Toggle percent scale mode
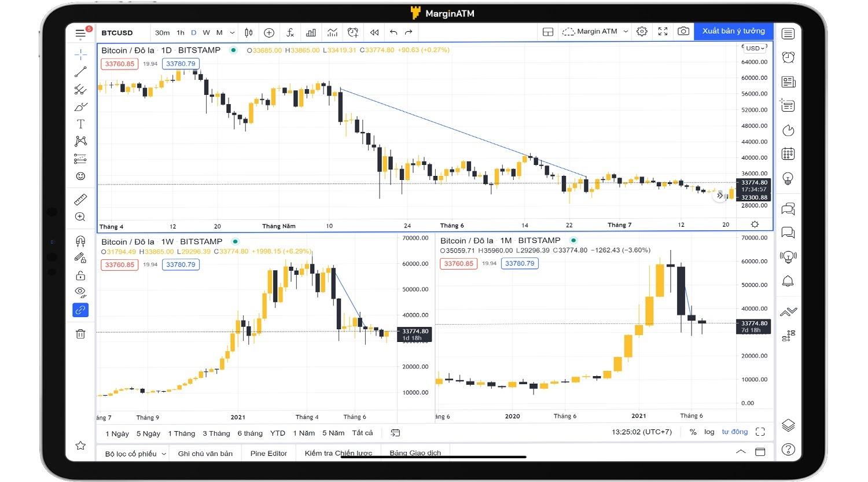 [x=693, y=432]
